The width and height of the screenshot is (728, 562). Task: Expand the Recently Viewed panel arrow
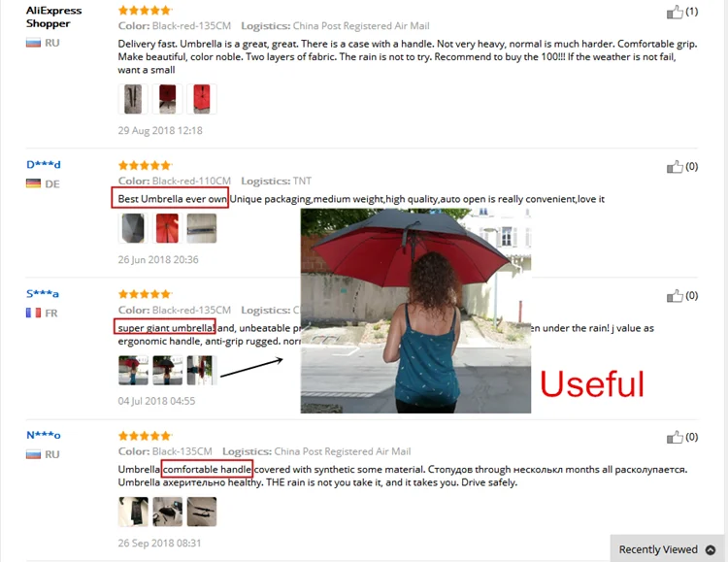(711, 550)
